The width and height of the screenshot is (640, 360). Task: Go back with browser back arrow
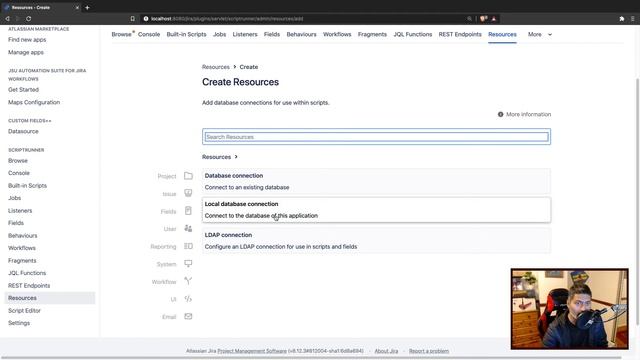coord(7,19)
